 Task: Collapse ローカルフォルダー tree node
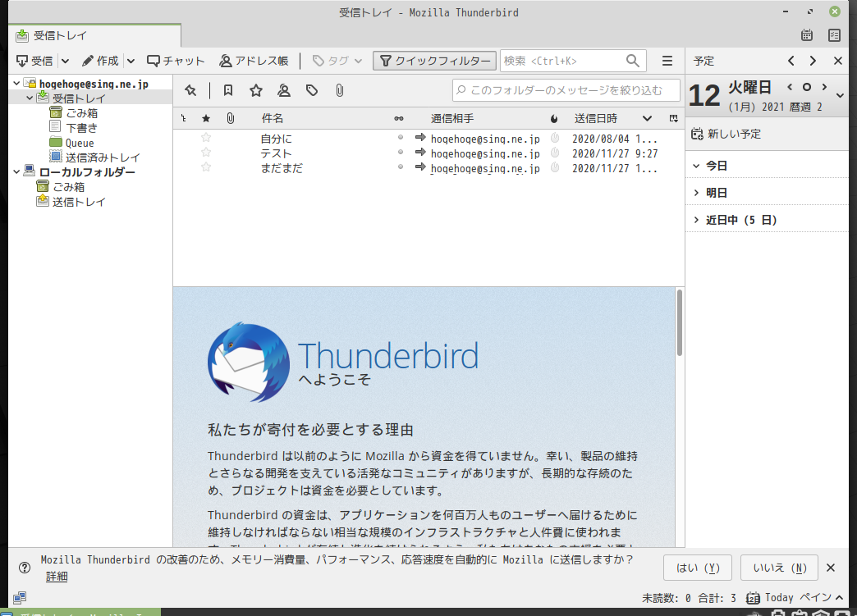click(17, 172)
